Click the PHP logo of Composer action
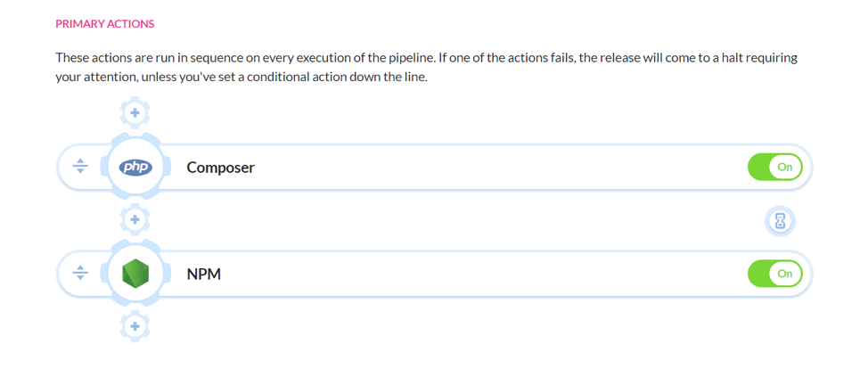Image resolution: width=868 pixels, height=369 pixels. point(135,167)
